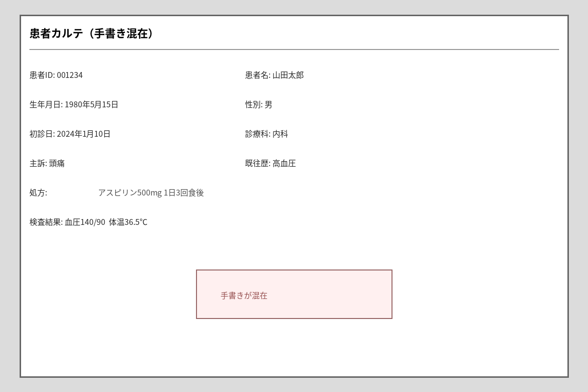
Task: Click the 主訴 field showing 頭痛
Action: point(46,163)
